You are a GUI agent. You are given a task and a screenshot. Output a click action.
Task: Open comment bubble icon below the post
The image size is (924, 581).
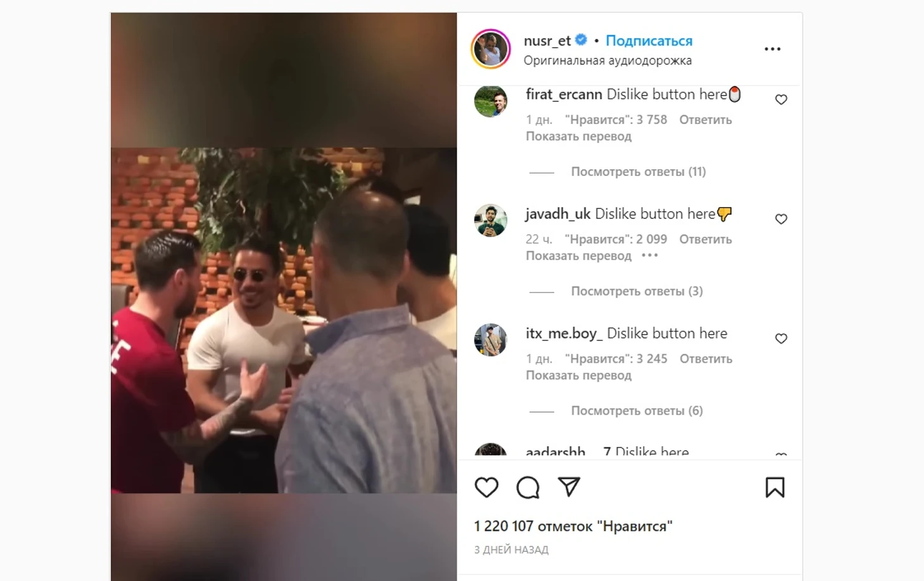coord(528,487)
